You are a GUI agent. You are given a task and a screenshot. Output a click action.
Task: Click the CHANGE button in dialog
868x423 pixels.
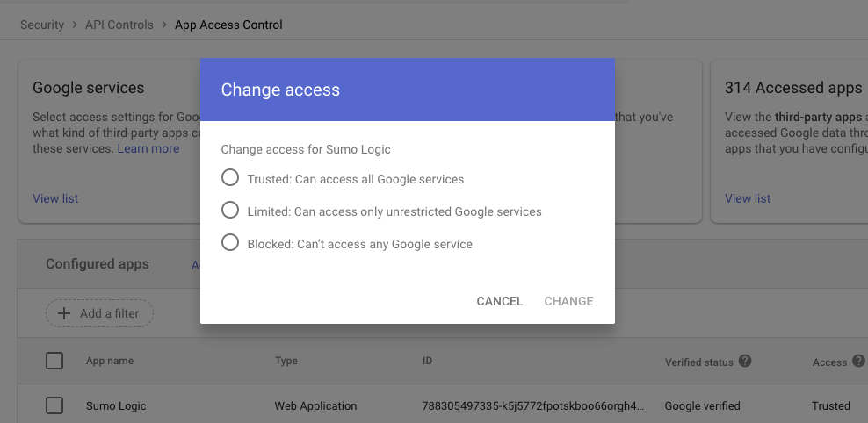click(568, 301)
